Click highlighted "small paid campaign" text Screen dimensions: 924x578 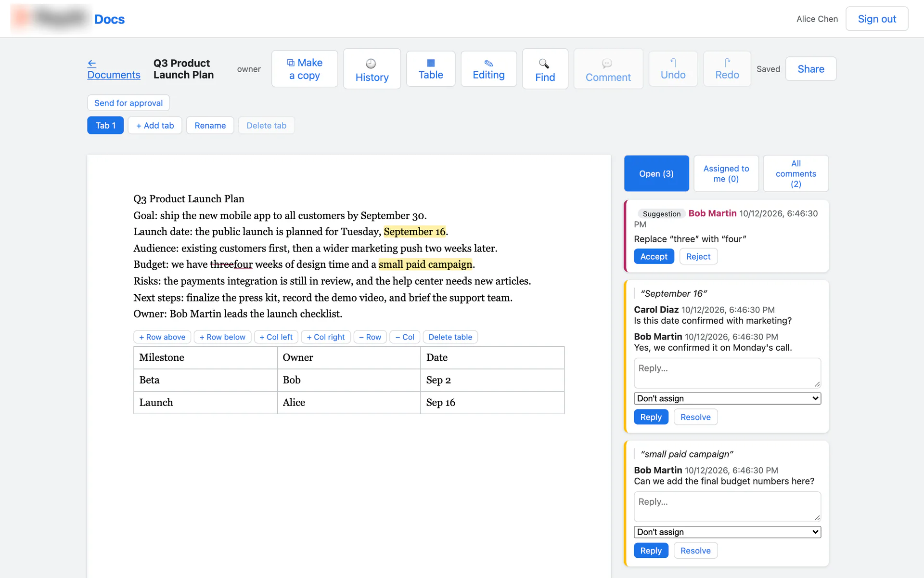click(x=425, y=264)
